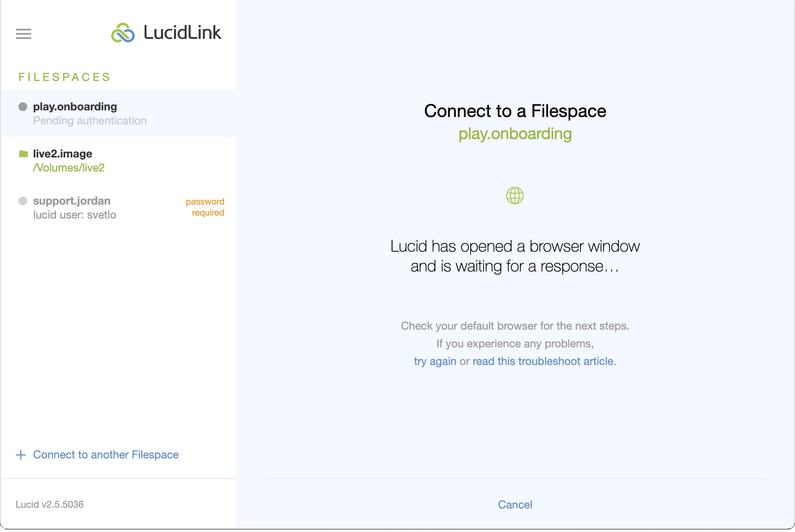Click the green play.onboarding title text

[515, 134]
